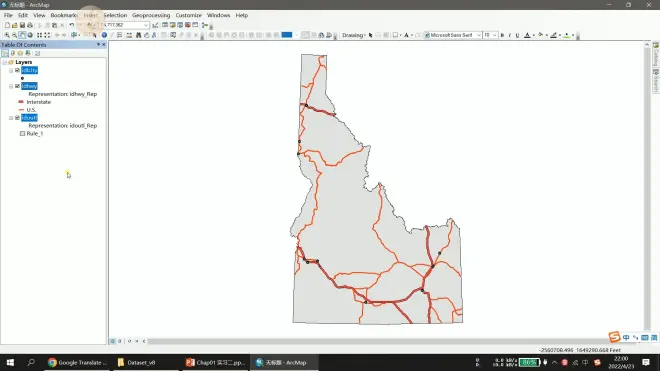Collapse the idoutl layer legend
This screenshot has height=371, width=660.
coord(11,117)
